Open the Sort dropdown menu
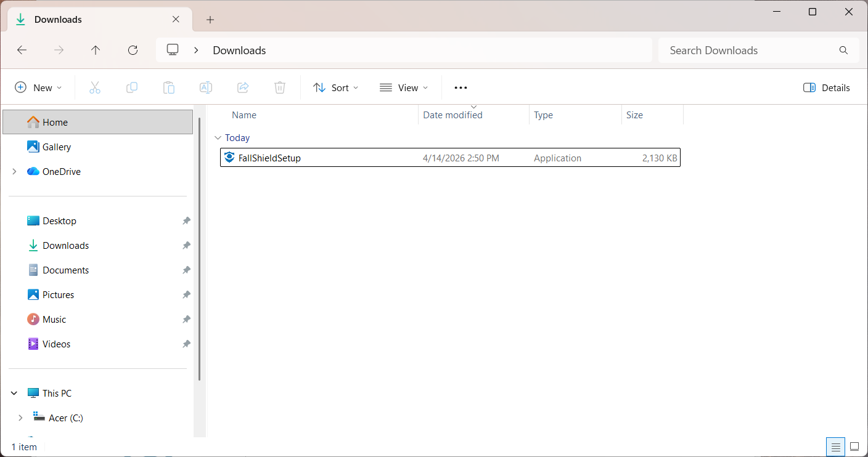 (336, 87)
